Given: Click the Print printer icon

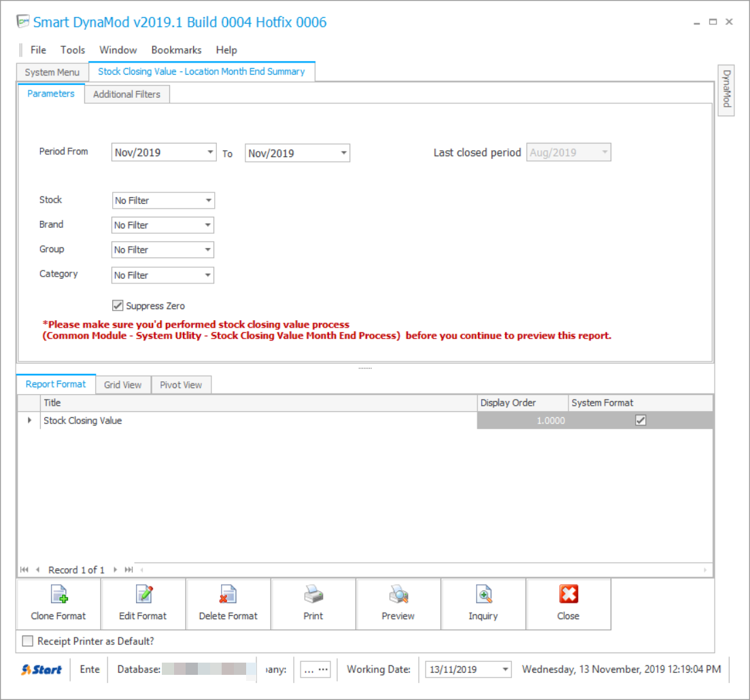Looking at the screenshot, I should pyautogui.click(x=313, y=595).
